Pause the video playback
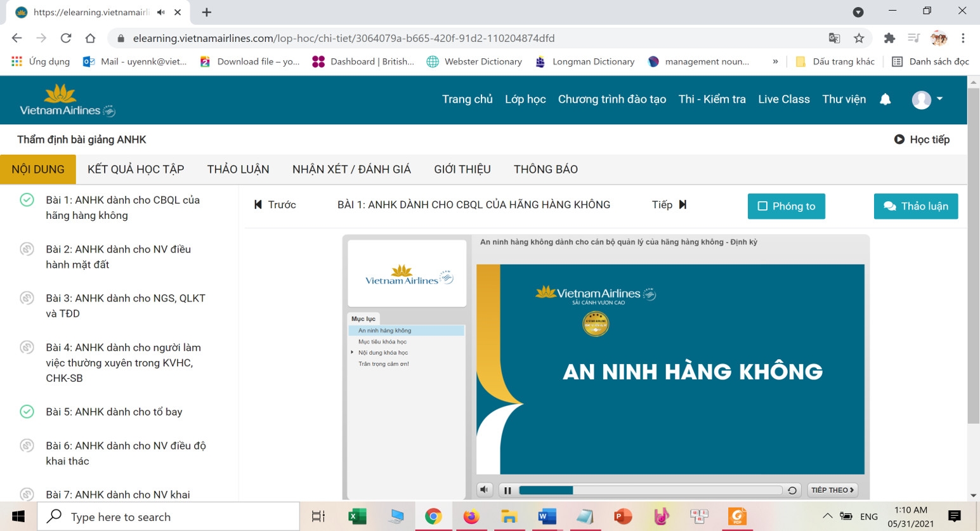The height and width of the screenshot is (531, 980). point(507,489)
